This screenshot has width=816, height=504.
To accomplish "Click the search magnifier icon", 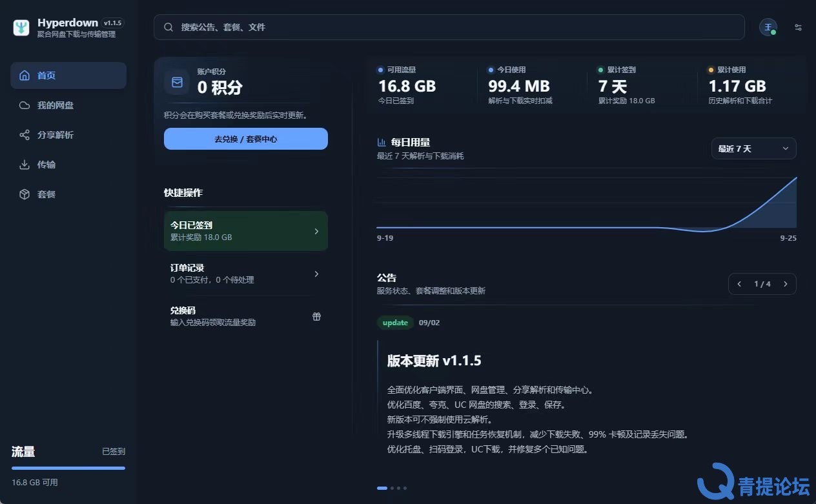I will (168, 27).
